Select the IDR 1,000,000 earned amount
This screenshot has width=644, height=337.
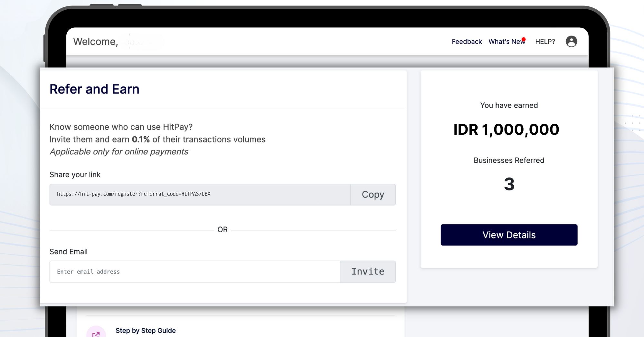tap(506, 130)
